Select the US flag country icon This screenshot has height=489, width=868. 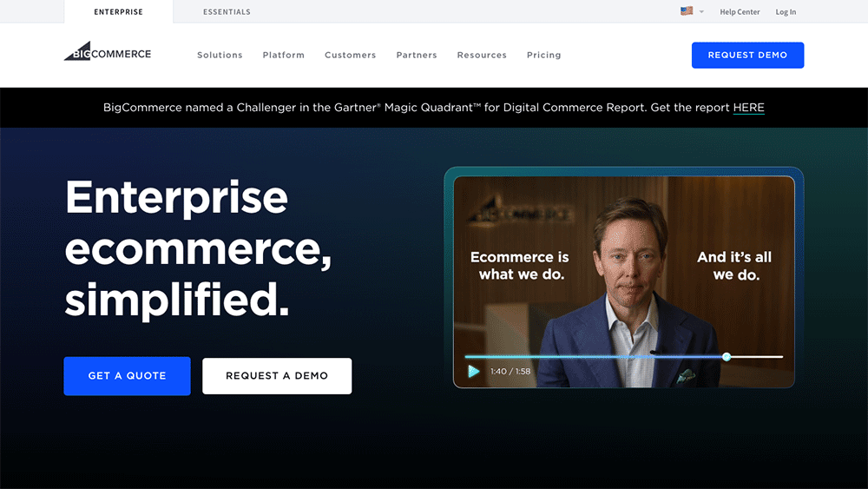click(x=687, y=11)
